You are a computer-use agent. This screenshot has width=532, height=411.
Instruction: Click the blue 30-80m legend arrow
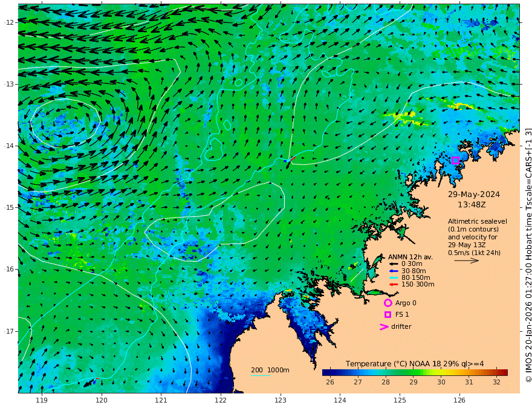click(394, 271)
